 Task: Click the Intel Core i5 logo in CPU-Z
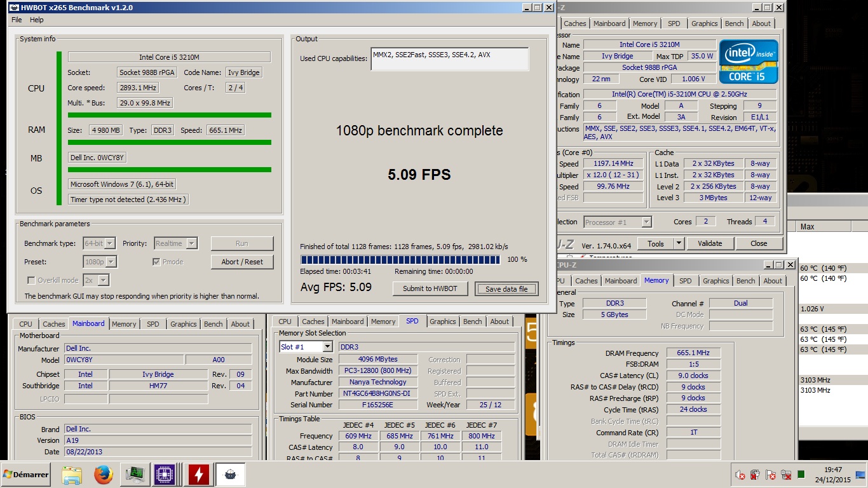749,62
